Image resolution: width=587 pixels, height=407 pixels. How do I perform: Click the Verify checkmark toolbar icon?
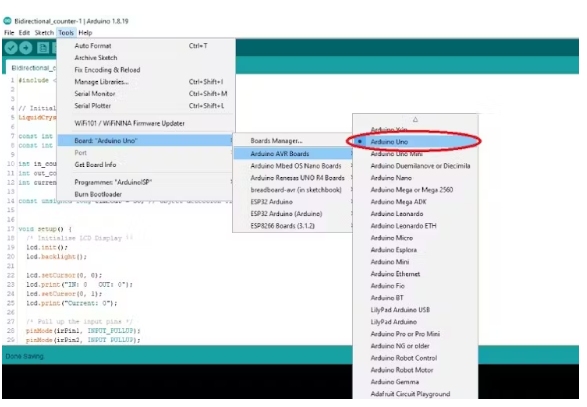coord(11,48)
